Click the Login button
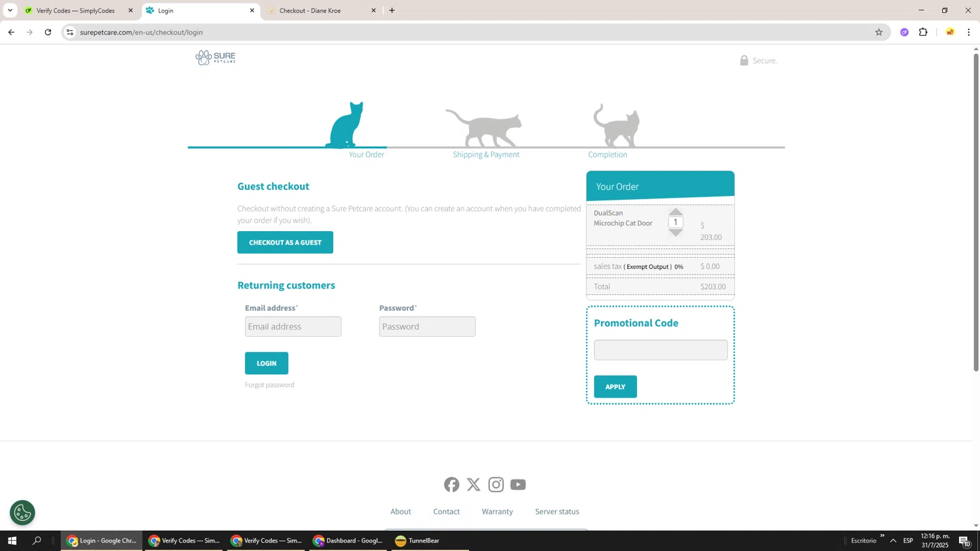The height and width of the screenshot is (551, 980). pos(267,363)
